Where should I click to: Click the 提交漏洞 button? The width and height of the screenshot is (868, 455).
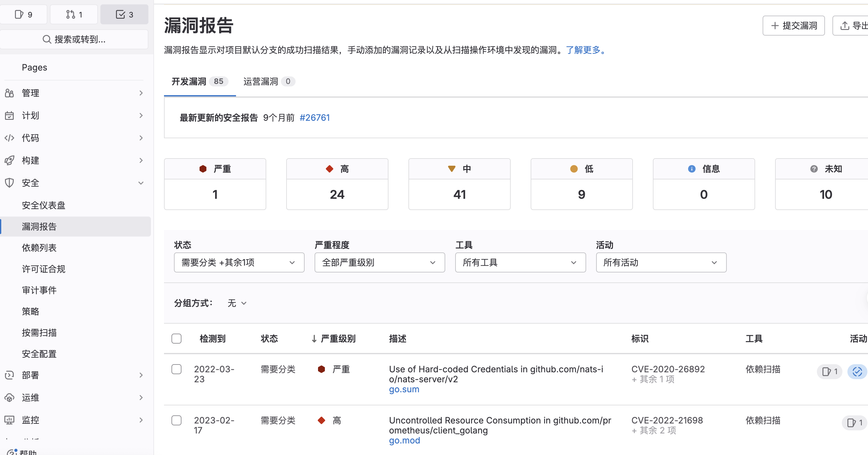[793, 25]
